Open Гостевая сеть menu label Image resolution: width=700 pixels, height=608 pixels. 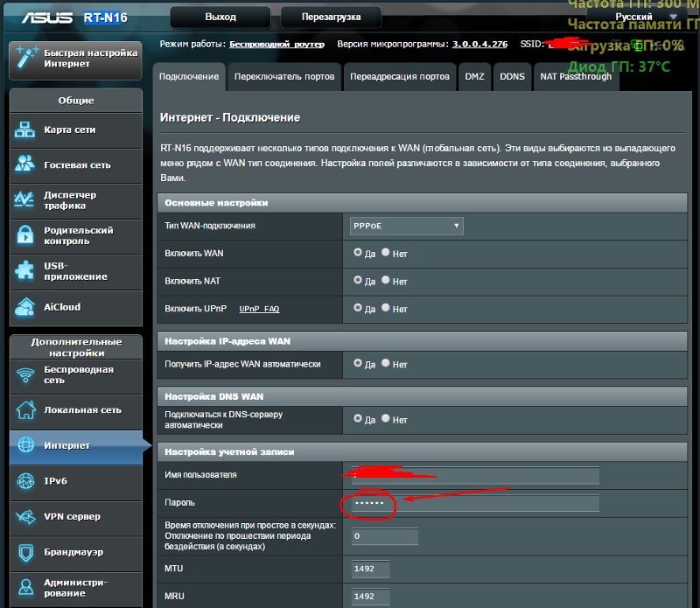77,165
